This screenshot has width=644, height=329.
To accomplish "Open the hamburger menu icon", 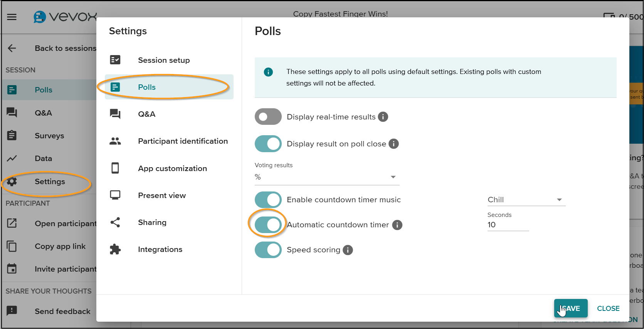I will [12, 17].
